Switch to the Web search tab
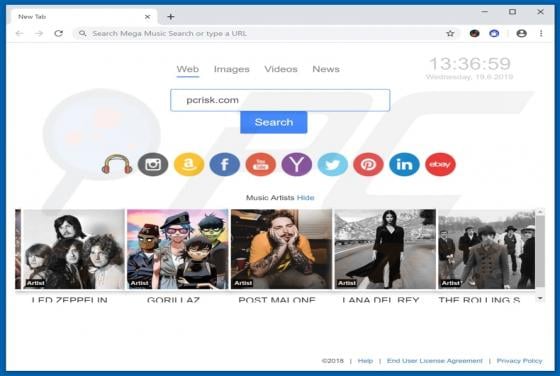Screen dimensions: 560x376 tap(188, 69)
